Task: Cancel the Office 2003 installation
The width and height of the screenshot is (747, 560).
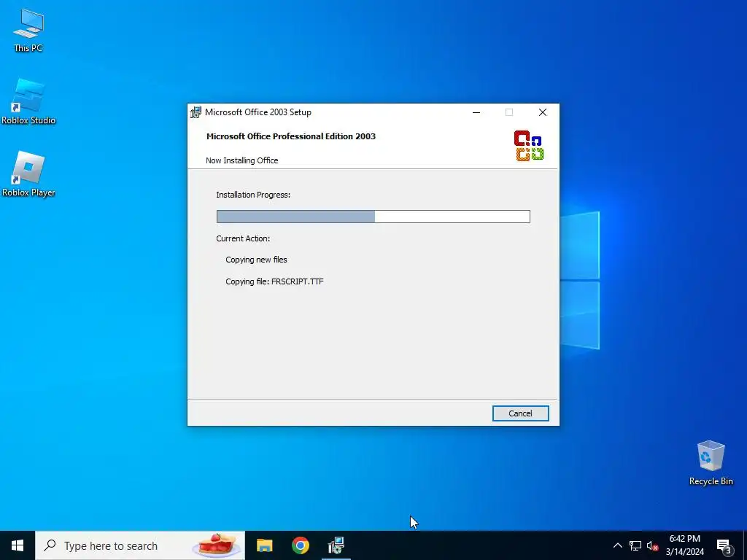Action: (520, 413)
